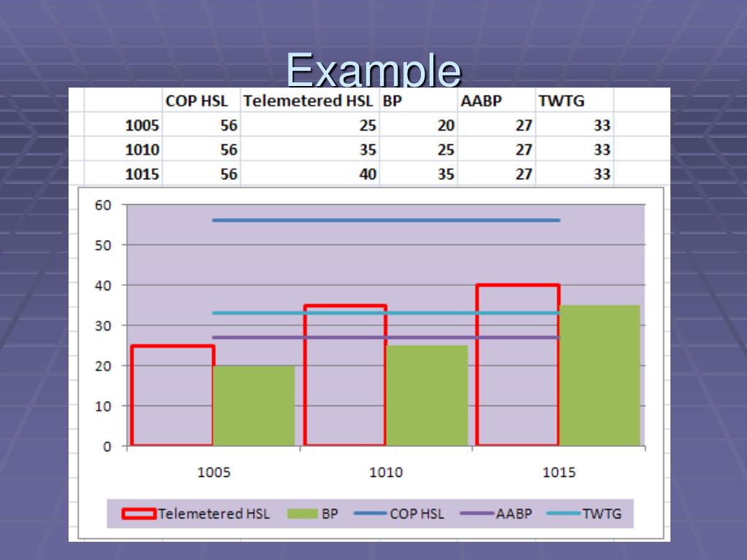
Task: Click y-axis label 30
Action: click(103, 326)
